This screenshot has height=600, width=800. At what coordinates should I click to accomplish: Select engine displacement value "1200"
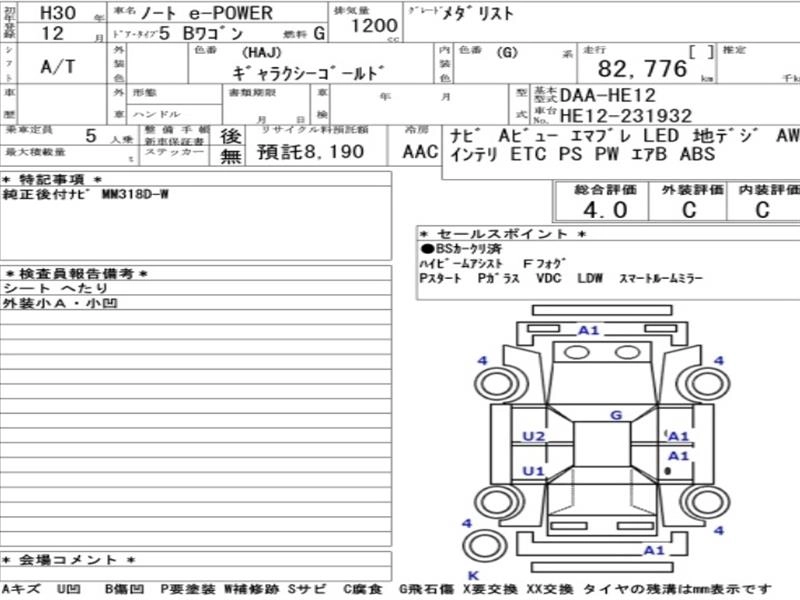coord(374,25)
